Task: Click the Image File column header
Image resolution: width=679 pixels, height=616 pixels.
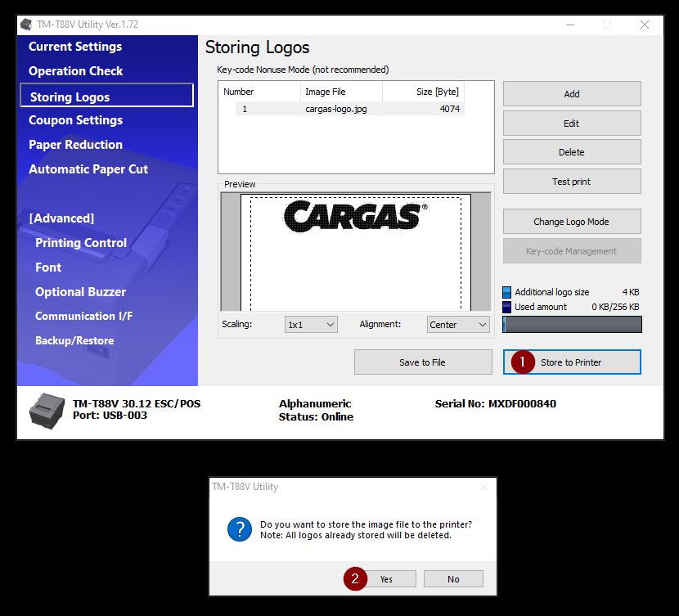Action: point(341,92)
